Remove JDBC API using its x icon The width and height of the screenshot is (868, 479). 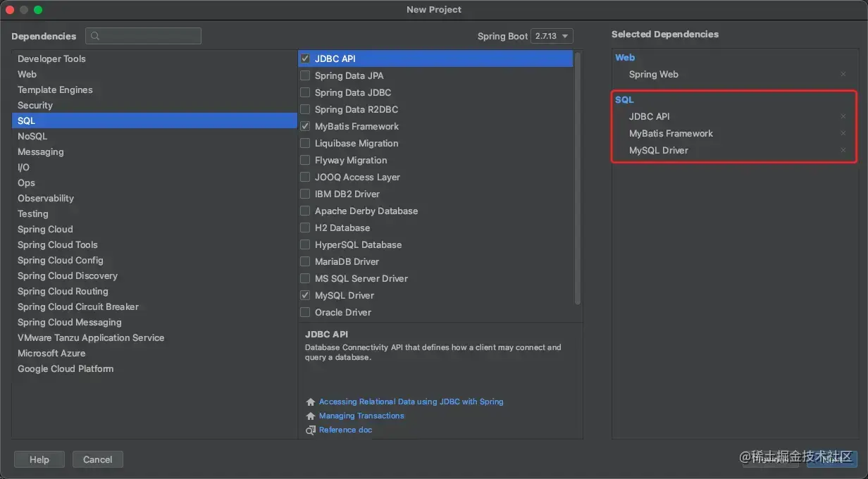[843, 116]
